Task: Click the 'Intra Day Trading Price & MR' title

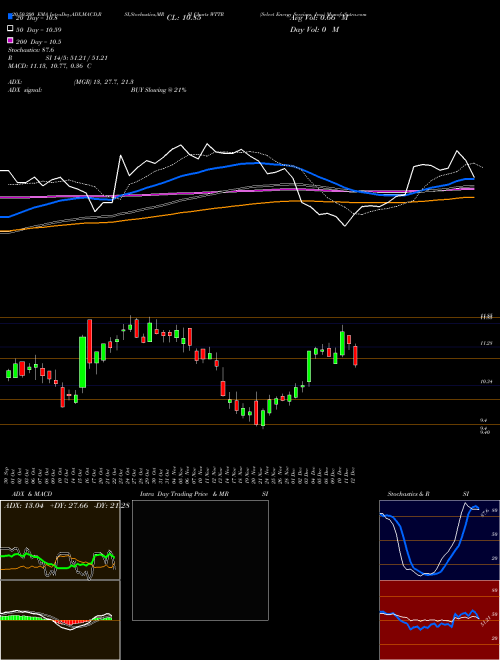Action: coord(185,494)
